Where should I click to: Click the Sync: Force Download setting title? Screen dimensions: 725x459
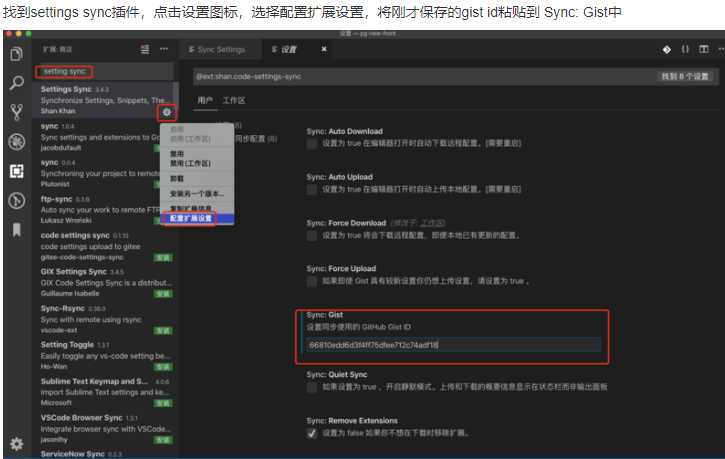[x=346, y=223]
